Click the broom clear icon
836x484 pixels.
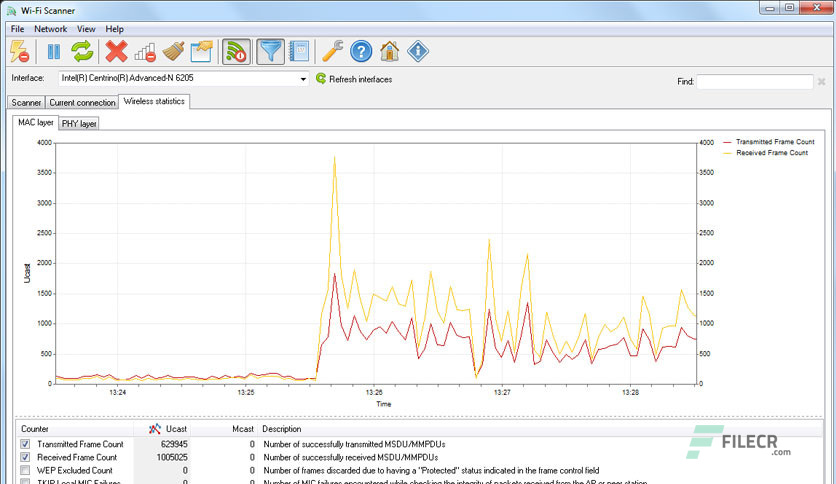point(174,52)
